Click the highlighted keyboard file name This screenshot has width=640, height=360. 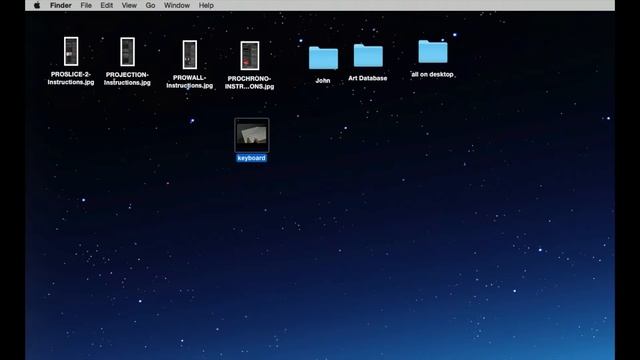(x=251, y=158)
